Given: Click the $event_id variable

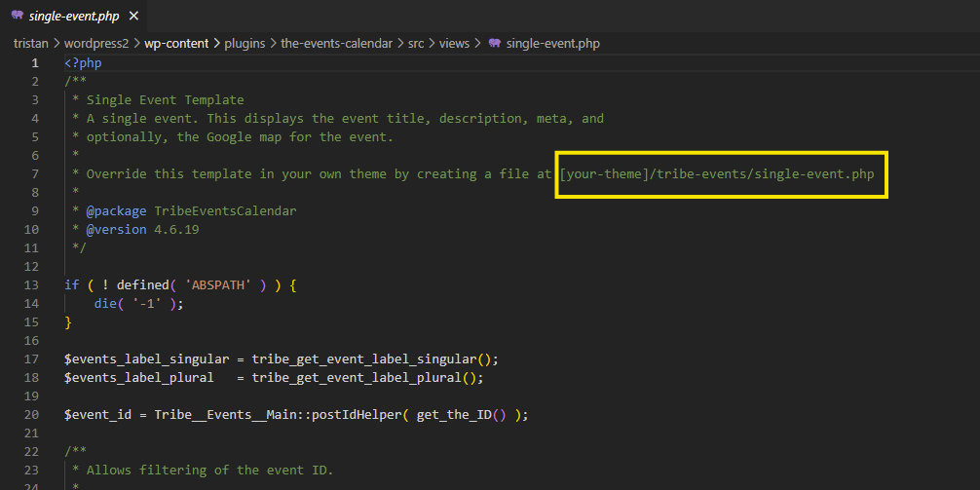Looking at the screenshot, I should coord(97,414).
